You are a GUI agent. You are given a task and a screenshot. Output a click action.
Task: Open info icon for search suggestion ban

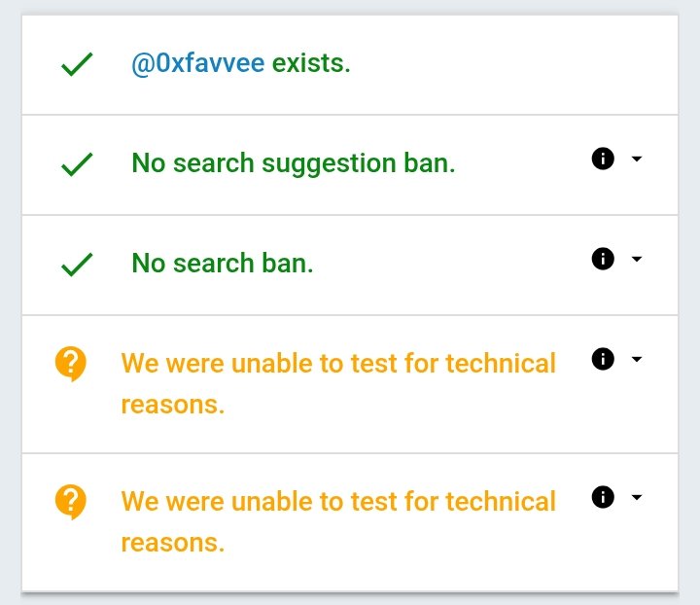pyautogui.click(x=603, y=159)
